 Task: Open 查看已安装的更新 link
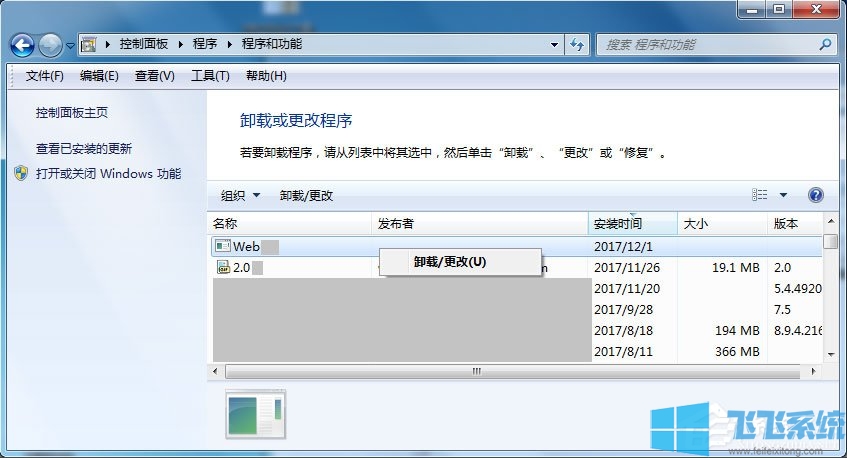click(84, 149)
